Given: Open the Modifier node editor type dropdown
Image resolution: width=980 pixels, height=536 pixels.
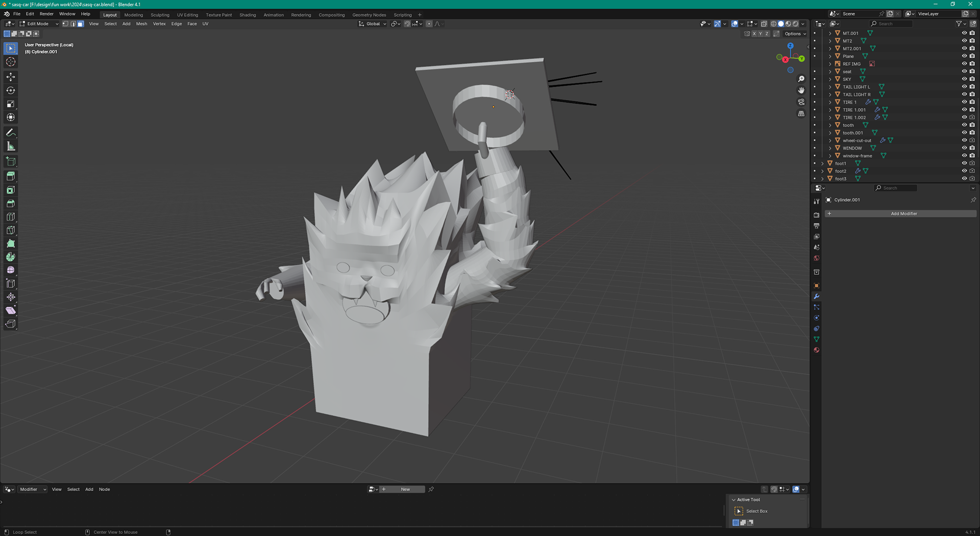Looking at the screenshot, I should click(x=33, y=489).
